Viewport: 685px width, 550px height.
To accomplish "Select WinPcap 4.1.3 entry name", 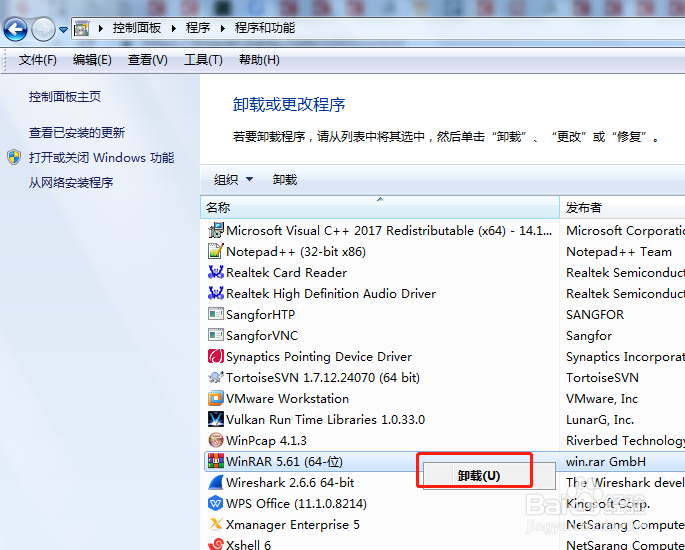I will (x=266, y=440).
